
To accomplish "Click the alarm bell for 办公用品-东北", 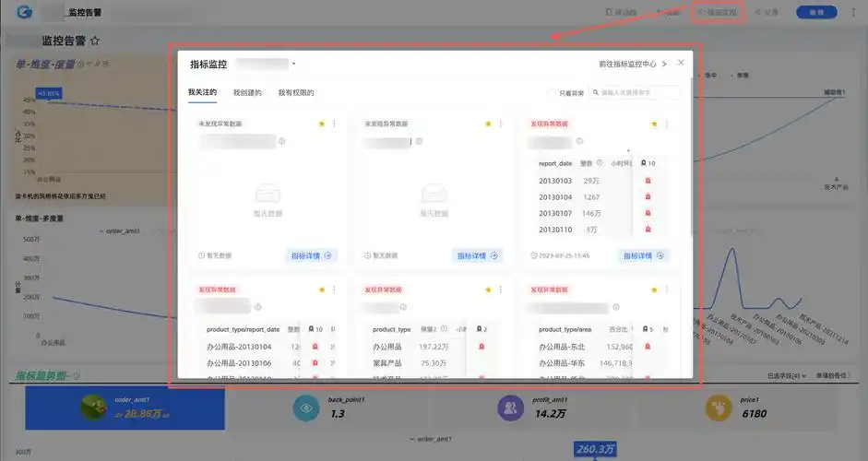I will 648,347.
